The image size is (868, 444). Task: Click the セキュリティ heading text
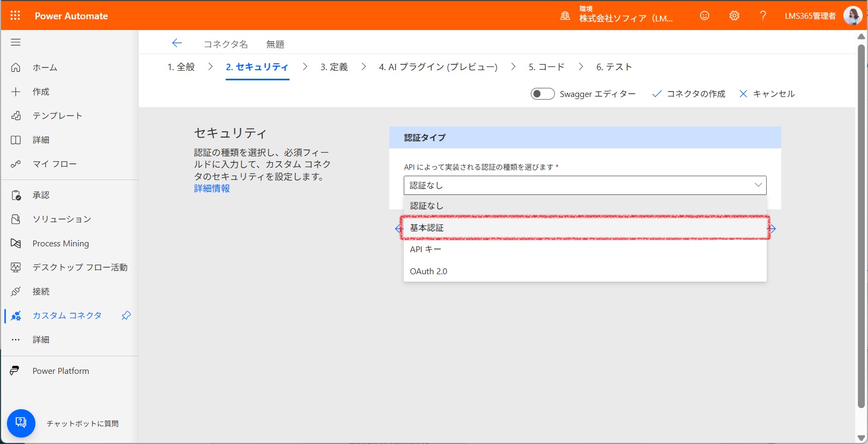(x=231, y=133)
